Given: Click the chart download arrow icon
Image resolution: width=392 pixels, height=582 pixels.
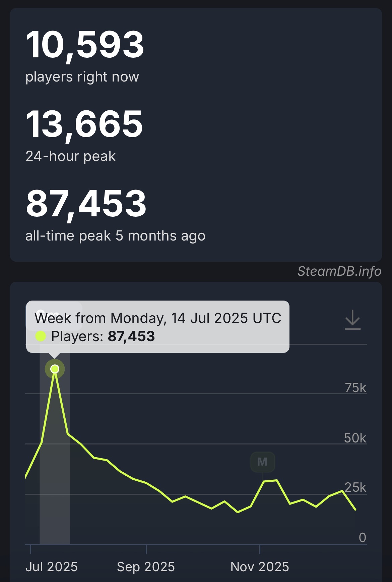Looking at the screenshot, I should (x=352, y=320).
